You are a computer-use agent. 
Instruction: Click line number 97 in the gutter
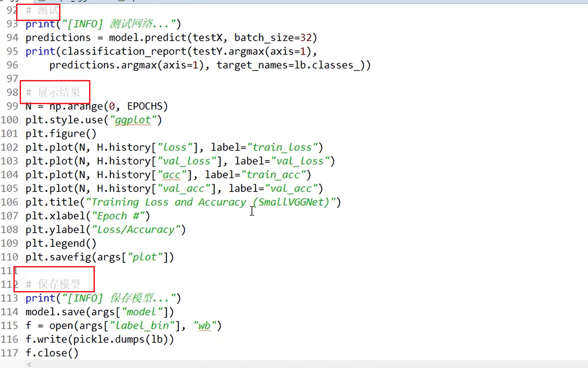(x=12, y=79)
